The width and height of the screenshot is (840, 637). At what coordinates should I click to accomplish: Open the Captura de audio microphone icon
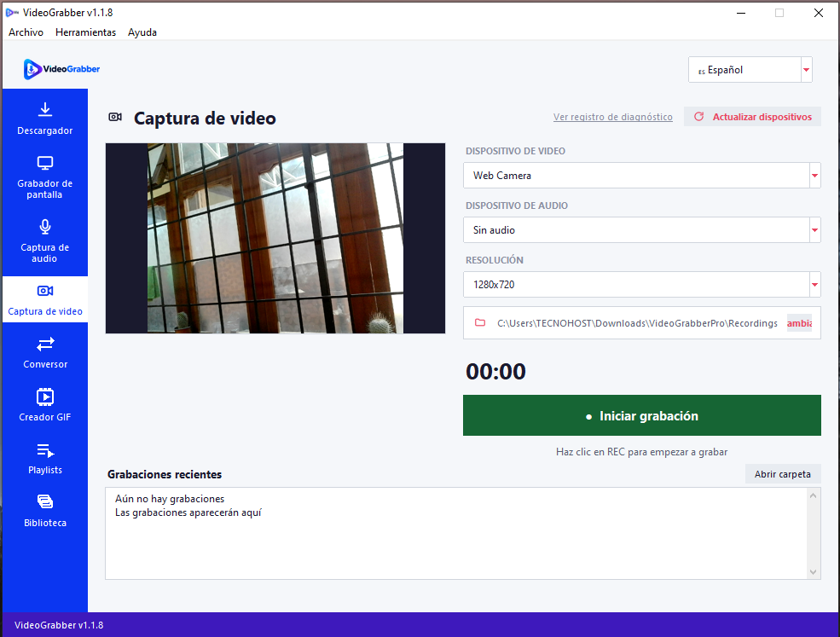(45, 227)
